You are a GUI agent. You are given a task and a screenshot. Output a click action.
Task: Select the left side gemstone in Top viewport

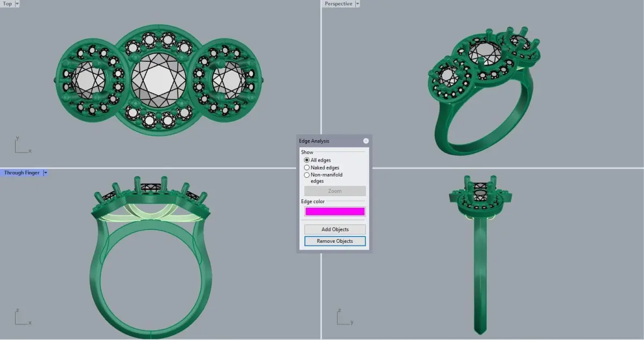89,81
